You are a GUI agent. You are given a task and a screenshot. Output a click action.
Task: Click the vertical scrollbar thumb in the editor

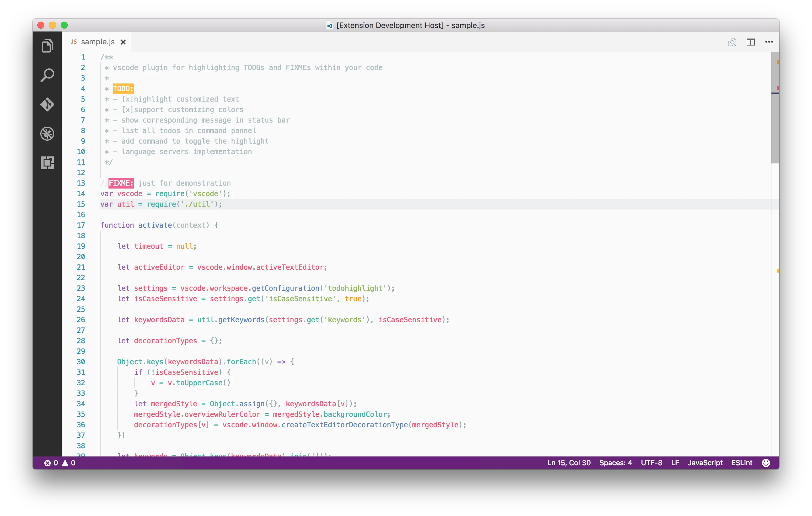point(775,108)
